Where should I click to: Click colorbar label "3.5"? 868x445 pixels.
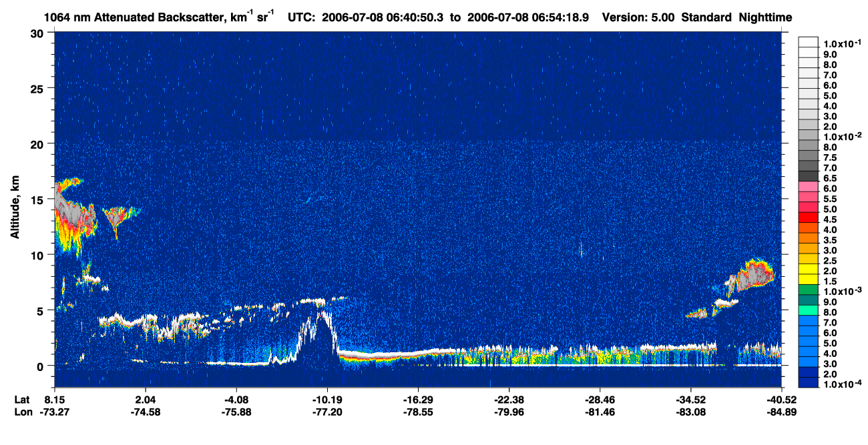(829, 240)
